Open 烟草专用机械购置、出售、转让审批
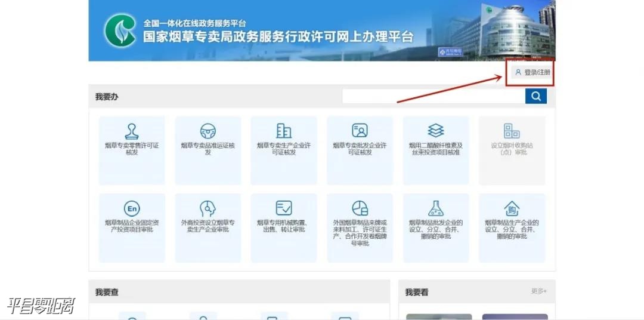Image resolution: width=644 pixels, height=320 pixels. coord(284,228)
